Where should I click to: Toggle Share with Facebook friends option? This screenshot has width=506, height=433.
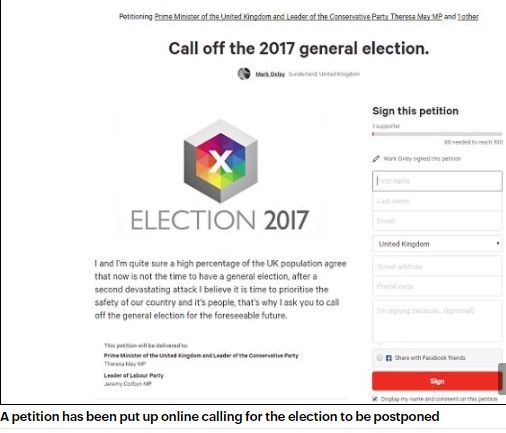pyautogui.click(x=379, y=358)
